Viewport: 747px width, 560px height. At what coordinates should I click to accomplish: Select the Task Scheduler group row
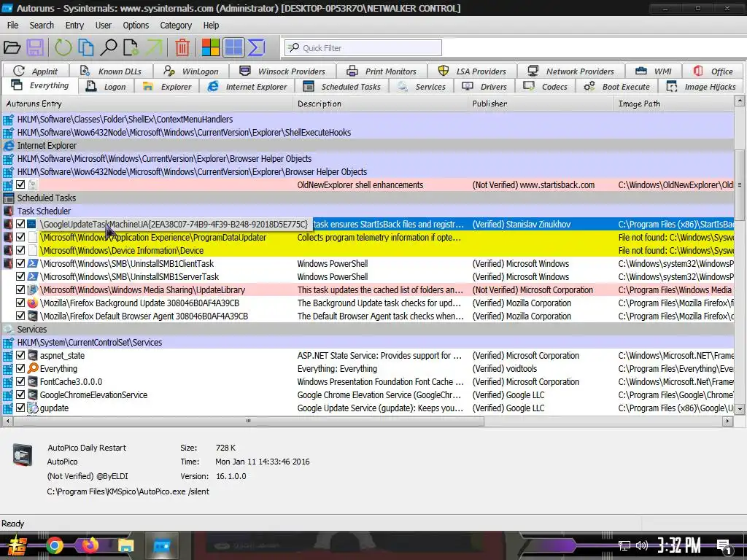tap(368, 211)
